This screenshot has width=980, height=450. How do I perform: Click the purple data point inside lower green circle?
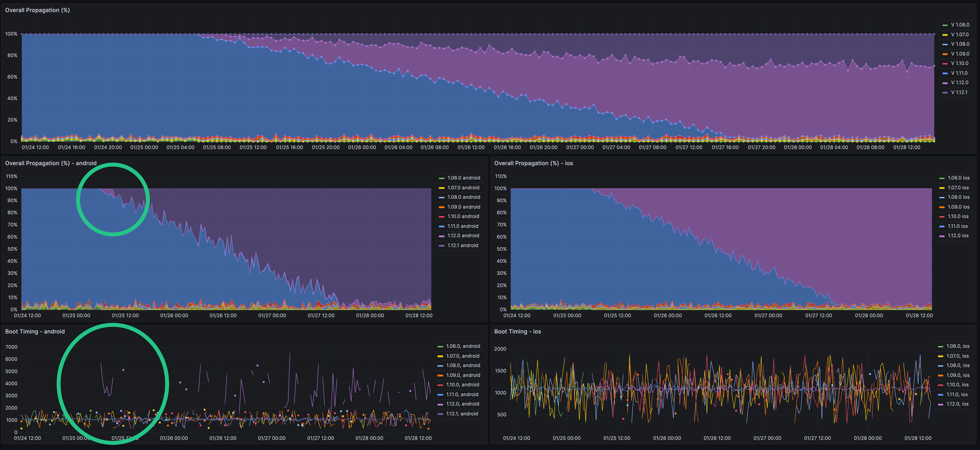(123, 370)
